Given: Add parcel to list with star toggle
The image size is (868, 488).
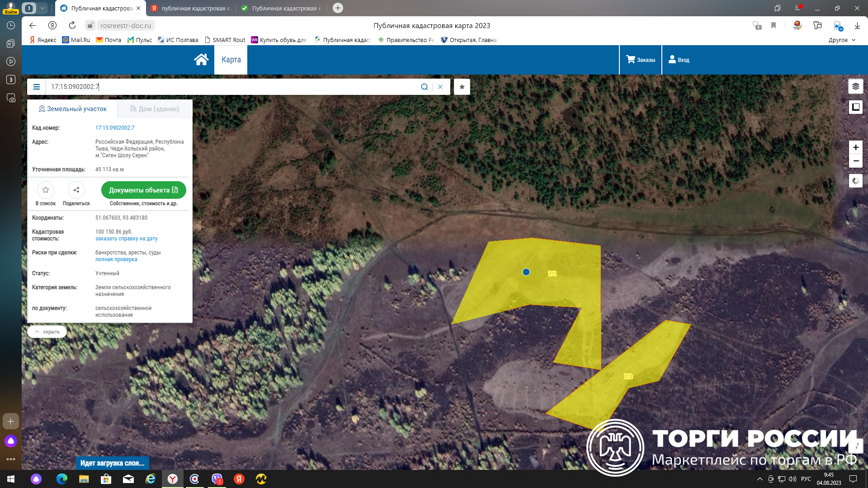Looking at the screenshot, I should pos(46,190).
